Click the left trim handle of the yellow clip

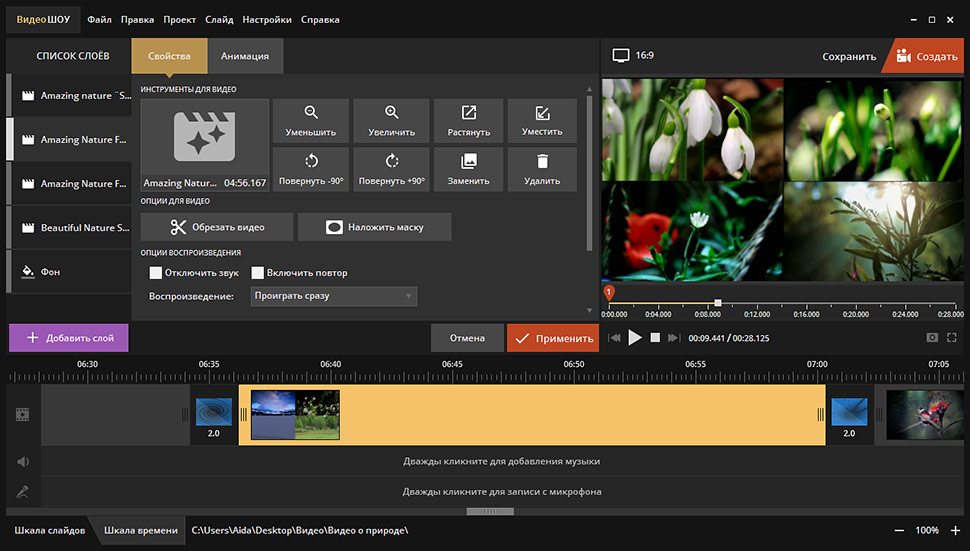(243, 414)
